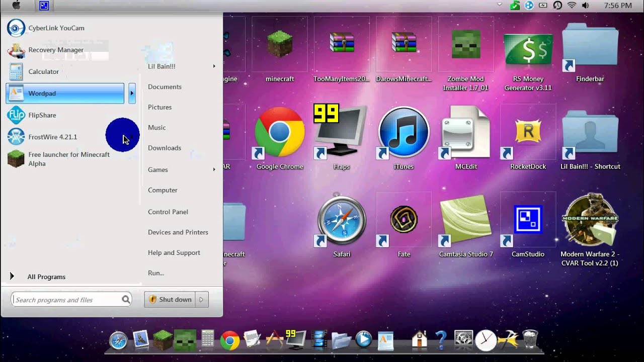Click CamStudio icon in top bar

click(x=44, y=6)
